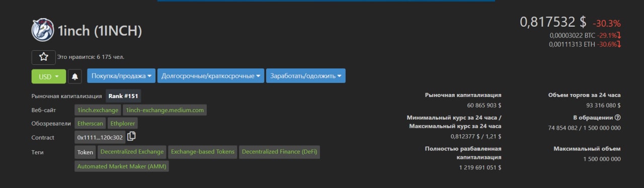Screen dimensions: 644x188
Task: Click the likes count text 6 175 чел.
Action: (x=111, y=57)
